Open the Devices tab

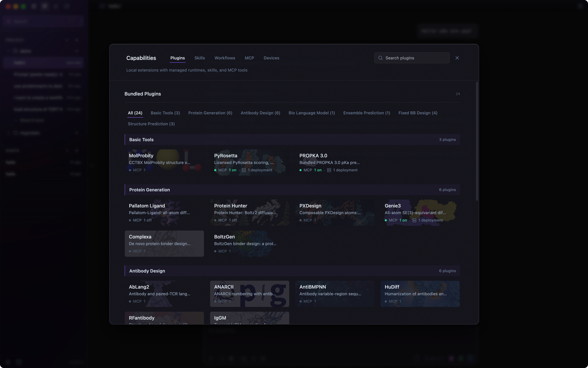point(271,58)
